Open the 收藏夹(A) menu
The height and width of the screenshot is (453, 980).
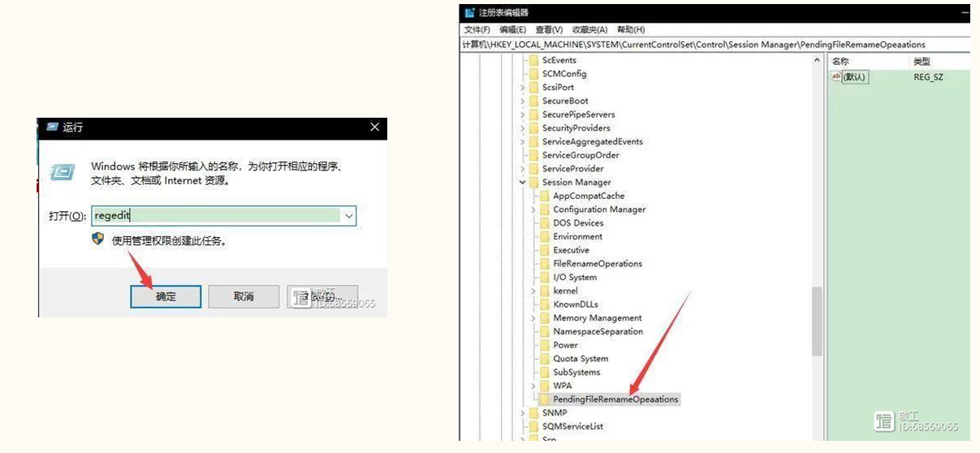(589, 30)
